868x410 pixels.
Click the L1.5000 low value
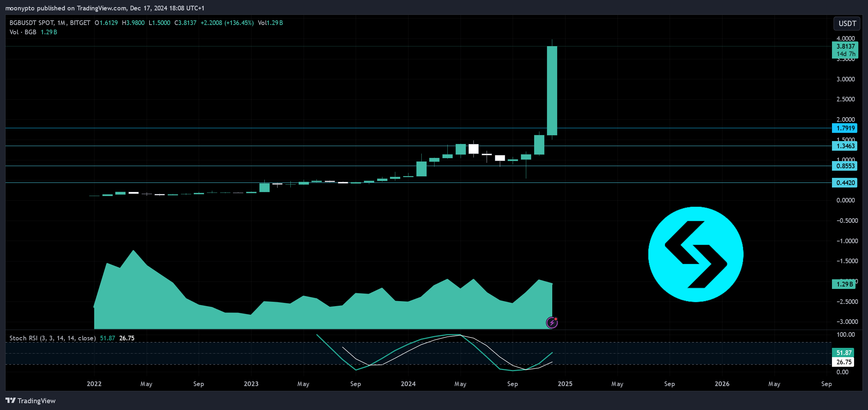159,23
